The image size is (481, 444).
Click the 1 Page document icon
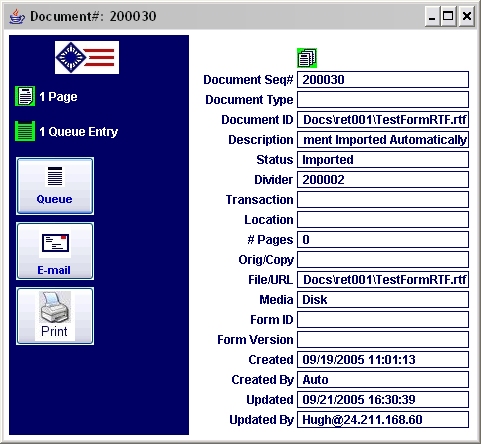pyautogui.click(x=25, y=96)
